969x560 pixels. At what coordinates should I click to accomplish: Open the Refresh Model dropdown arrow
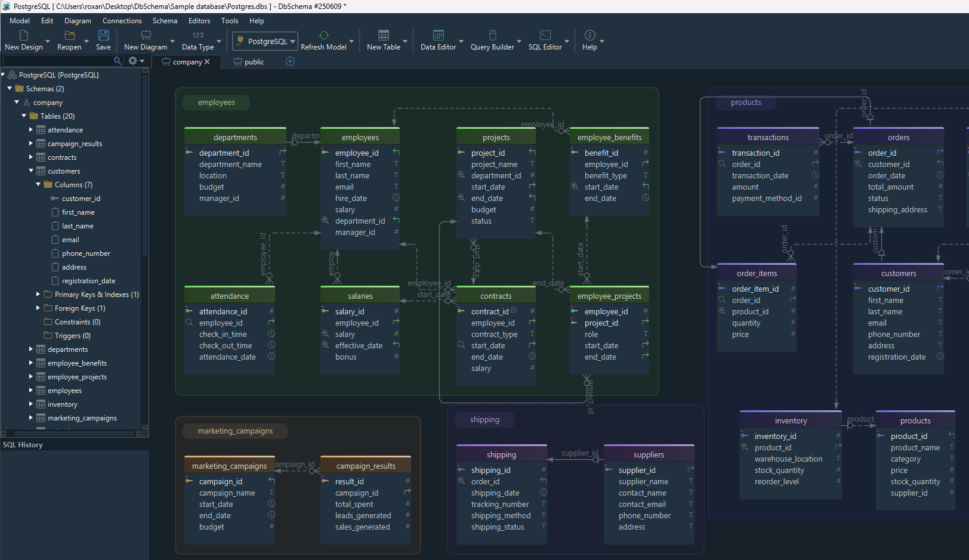pyautogui.click(x=351, y=42)
